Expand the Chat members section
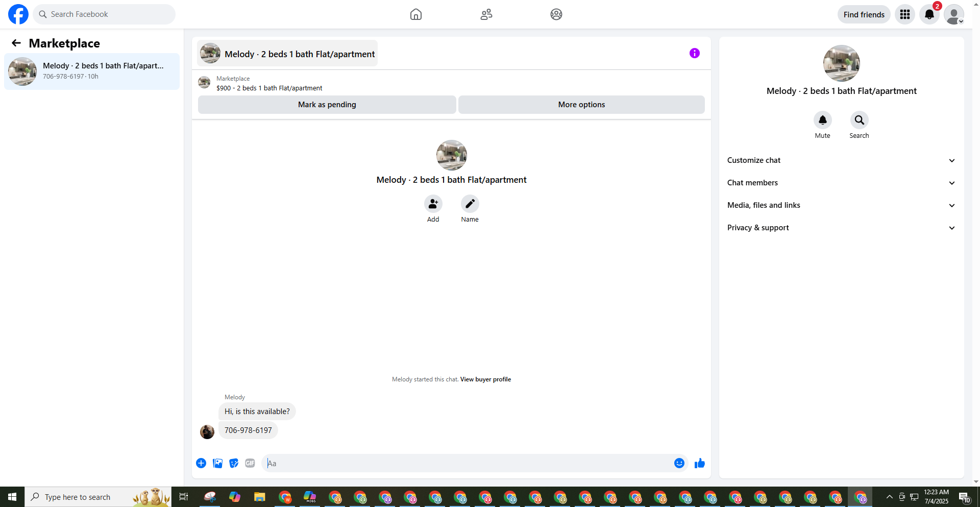980x507 pixels. tap(841, 183)
